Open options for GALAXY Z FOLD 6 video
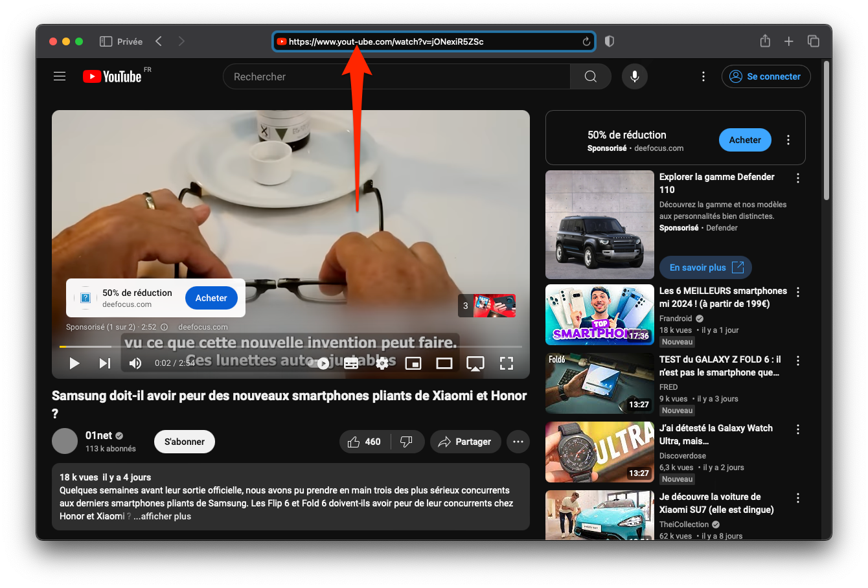Screen dimensions: 868x588 click(798, 361)
